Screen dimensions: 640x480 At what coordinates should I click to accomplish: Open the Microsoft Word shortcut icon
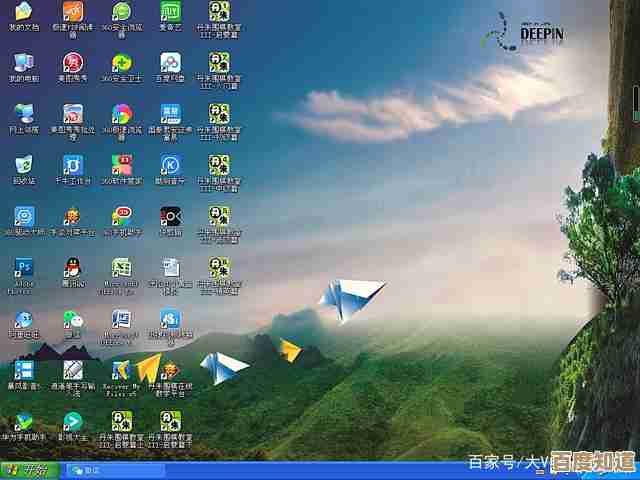tap(121, 319)
